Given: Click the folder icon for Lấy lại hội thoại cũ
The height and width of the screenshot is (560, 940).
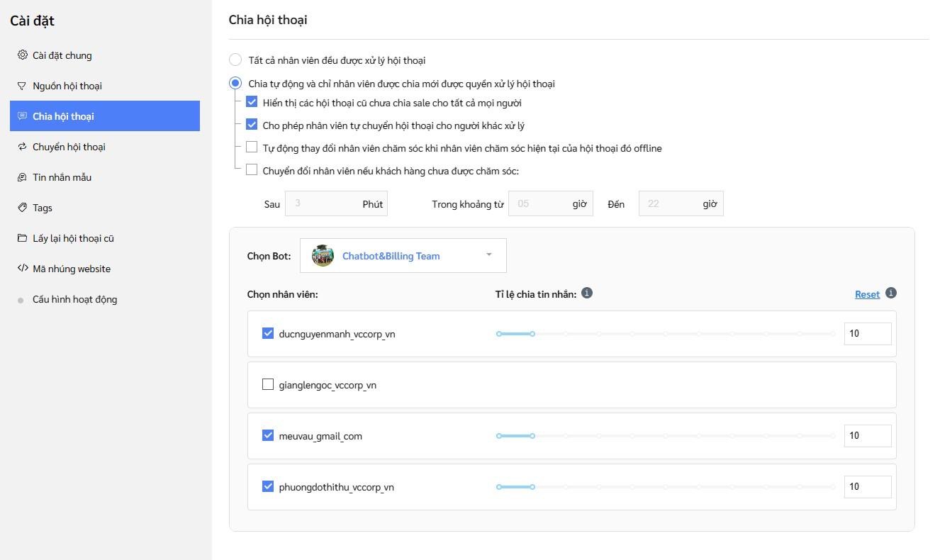Looking at the screenshot, I should point(22,238).
